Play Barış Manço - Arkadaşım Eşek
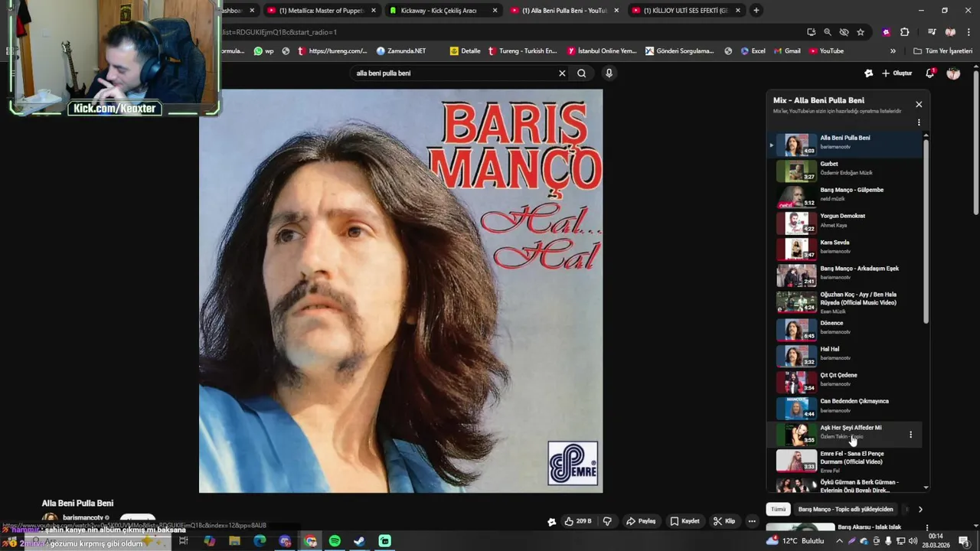The image size is (980, 551). point(846,275)
